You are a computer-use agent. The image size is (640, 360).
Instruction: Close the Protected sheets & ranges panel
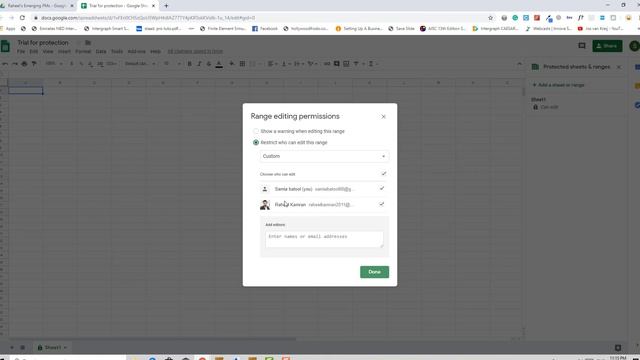click(x=619, y=67)
